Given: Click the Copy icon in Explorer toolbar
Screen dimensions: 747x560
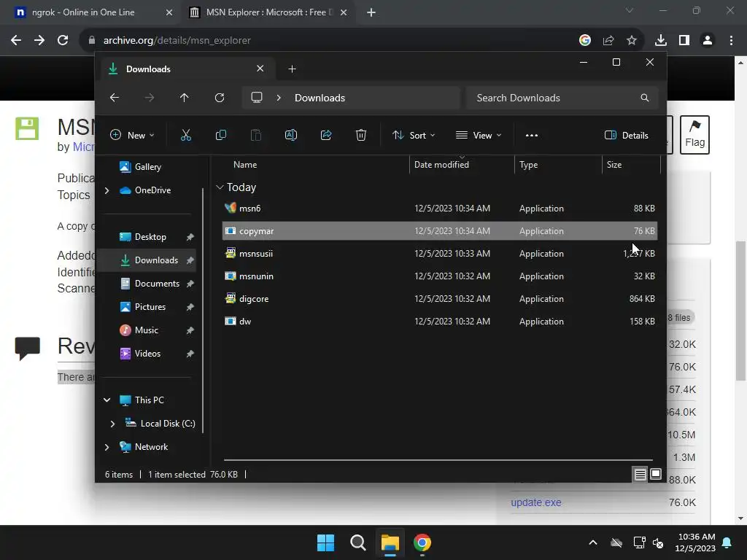Looking at the screenshot, I should (220, 135).
